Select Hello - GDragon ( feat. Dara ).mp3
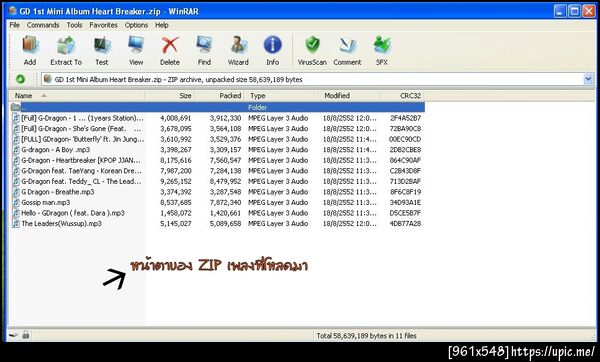600x362 pixels. click(x=73, y=213)
